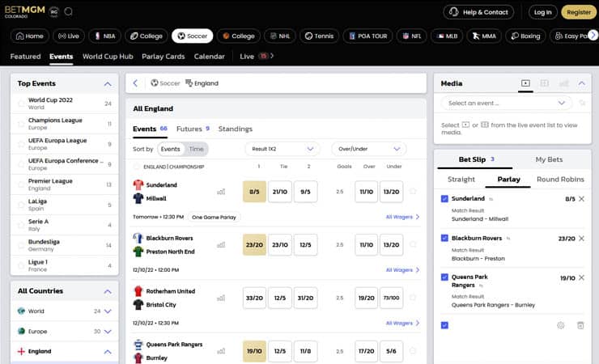Pin icon beside Select an event dropdown
Image resolution: width=599 pixels, height=364 pixels.
point(582,103)
